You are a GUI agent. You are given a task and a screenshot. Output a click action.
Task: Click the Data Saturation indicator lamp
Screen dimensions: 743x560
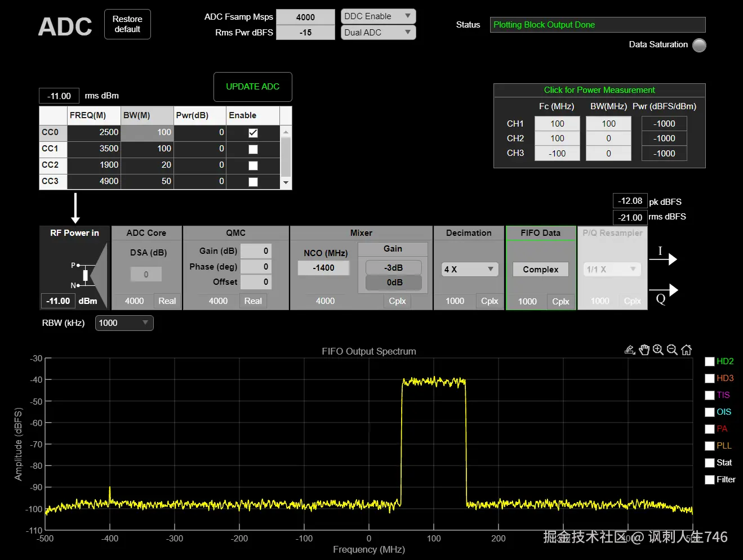coord(699,45)
